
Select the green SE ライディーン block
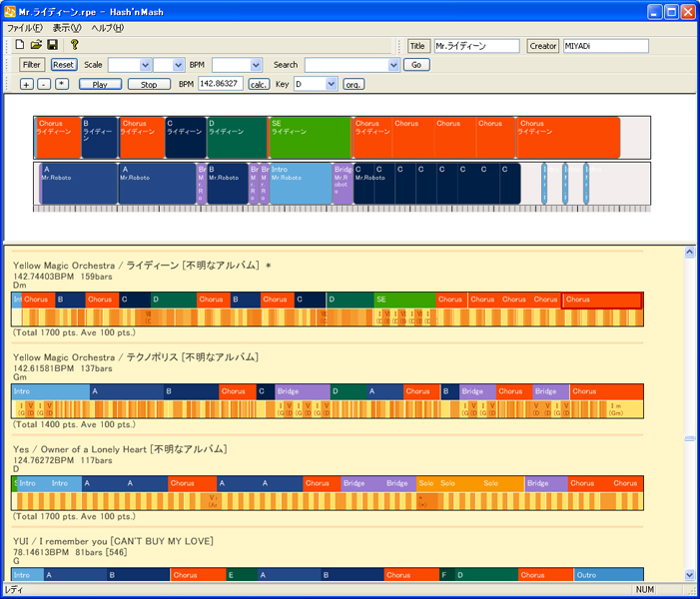pyautogui.click(x=310, y=138)
